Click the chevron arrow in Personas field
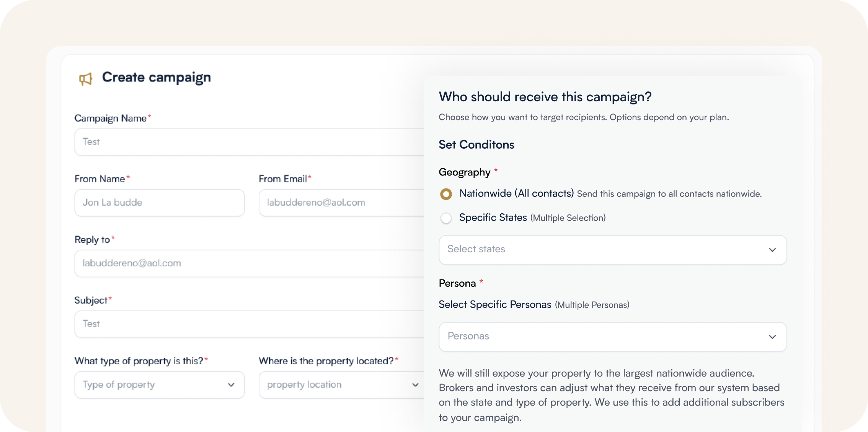The height and width of the screenshot is (432, 868). tap(772, 337)
